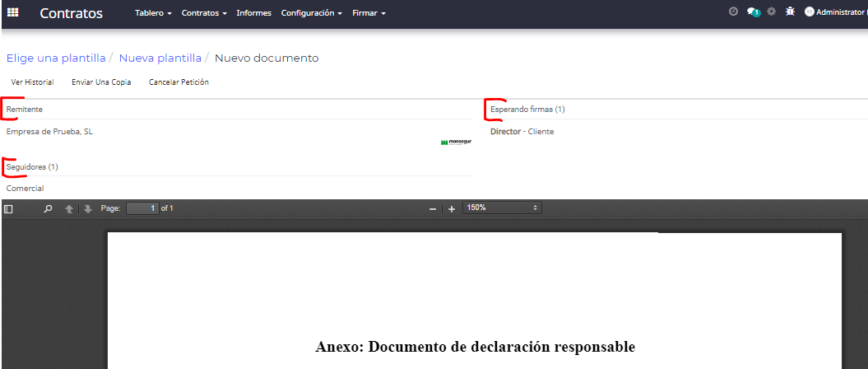Click the monsegur company logo

(x=456, y=142)
